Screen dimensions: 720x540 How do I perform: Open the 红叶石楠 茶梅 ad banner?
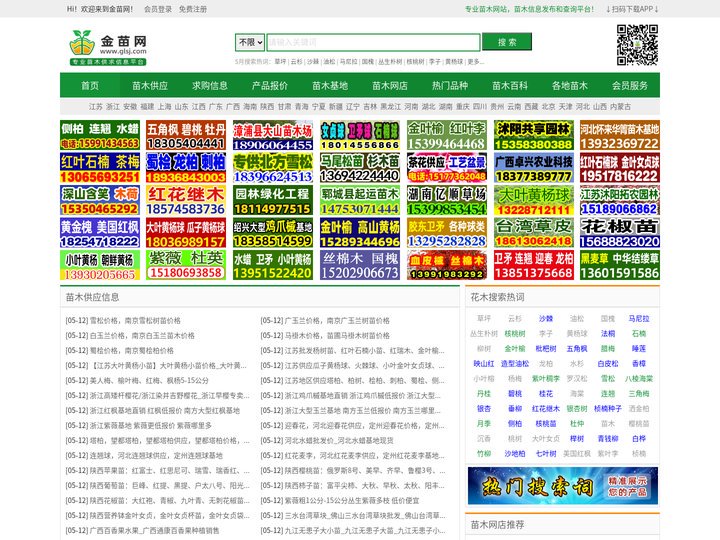(x=100, y=168)
